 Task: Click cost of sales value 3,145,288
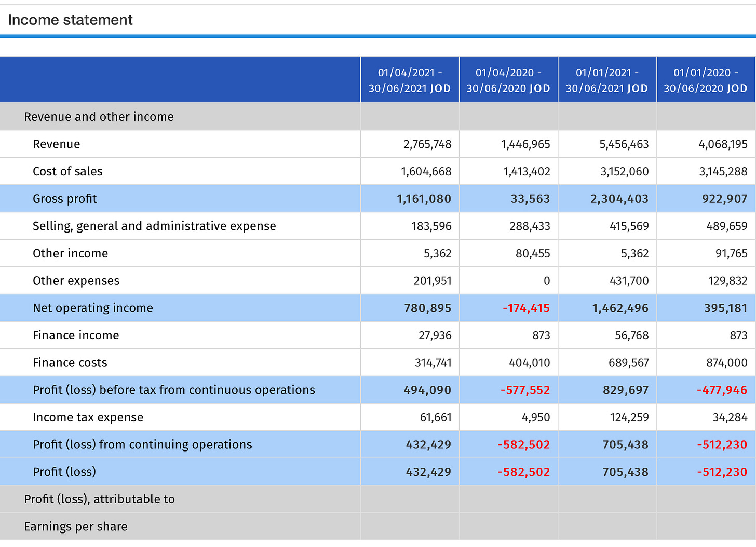pos(723,171)
